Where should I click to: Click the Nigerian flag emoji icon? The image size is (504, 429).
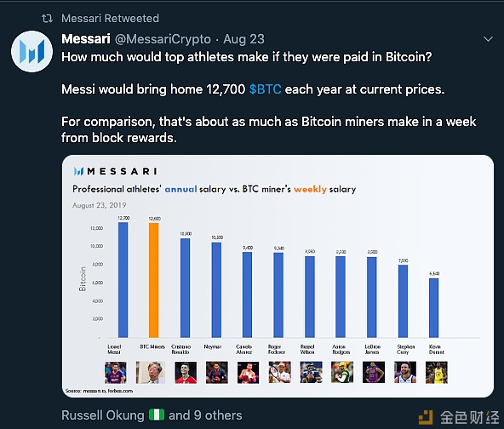pos(157,415)
